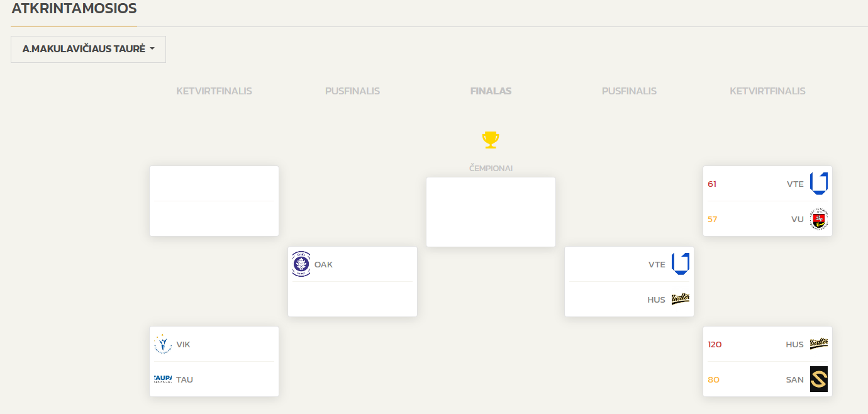Click the TAU team logo
This screenshot has width=868, height=414.
(x=163, y=379)
